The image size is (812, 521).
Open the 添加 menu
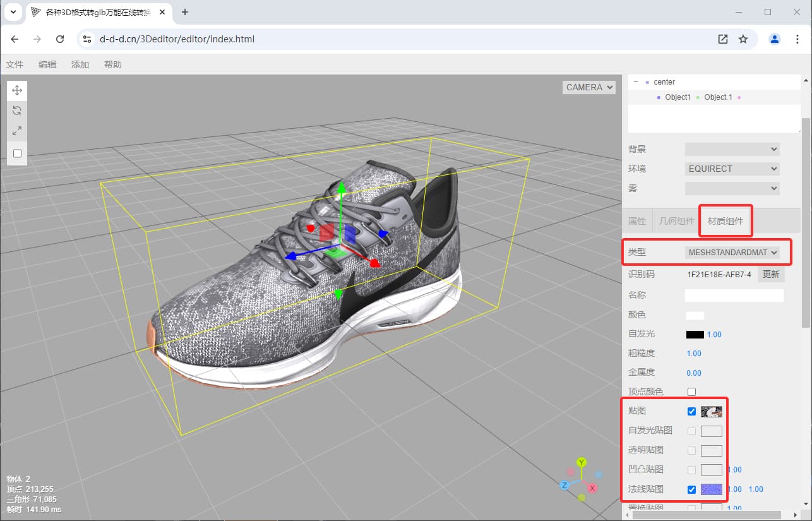coord(80,64)
